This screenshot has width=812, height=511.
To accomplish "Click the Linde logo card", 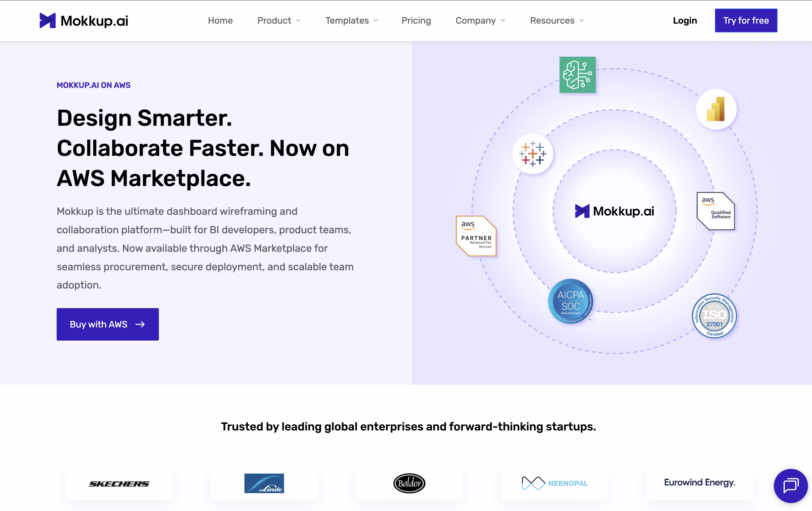I will [264, 483].
